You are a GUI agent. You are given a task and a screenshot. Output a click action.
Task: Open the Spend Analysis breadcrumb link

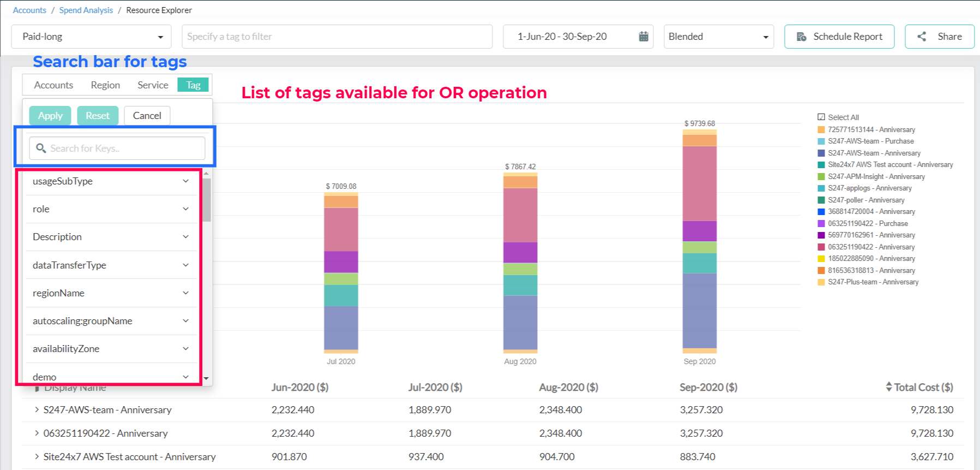coord(86,10)
